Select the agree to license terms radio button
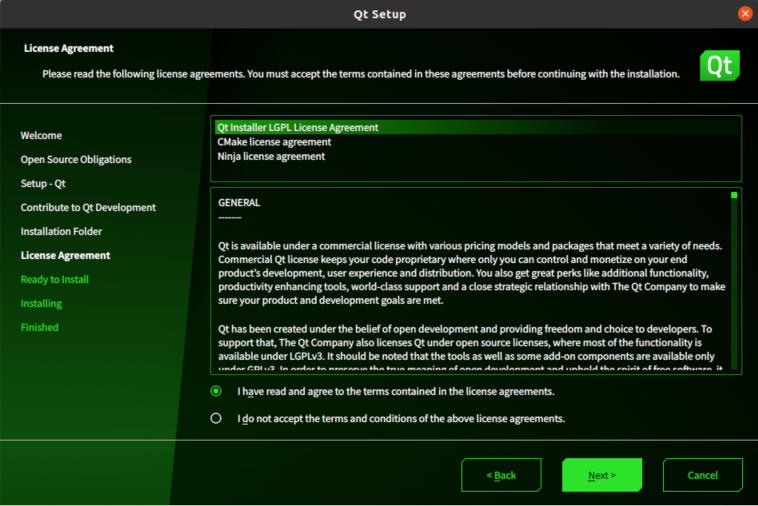The height and width of the screenshot is (506, 758). click(216, 391)
